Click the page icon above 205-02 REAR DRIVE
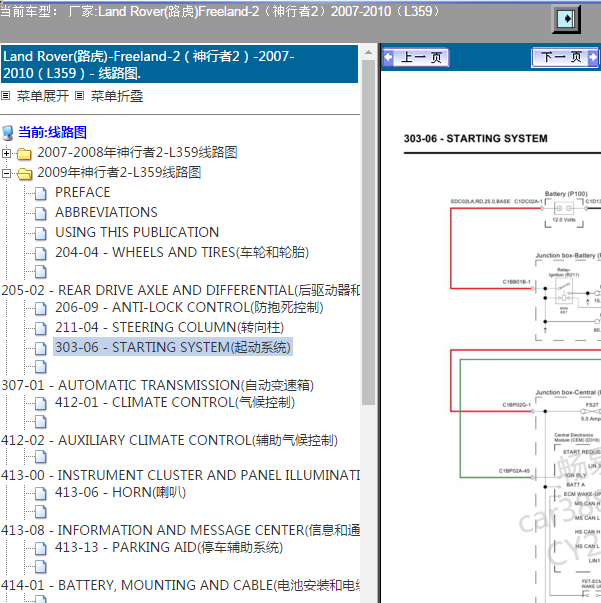Screen dimensions: 601x603 40,272
